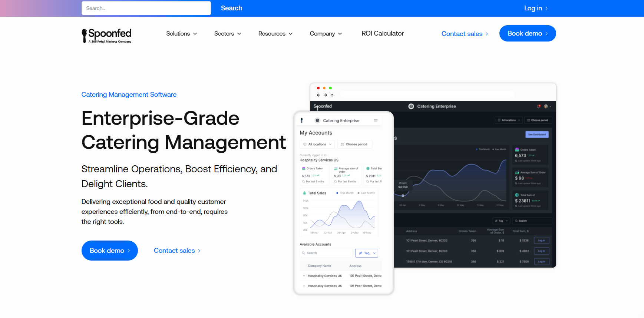Screen dimensions: 644x318
Task: Click the Total Sales money bag icon
Action: point(304,193)
